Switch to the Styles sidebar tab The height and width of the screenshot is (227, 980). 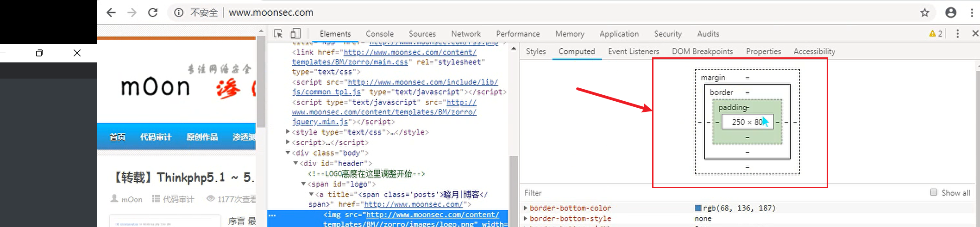point(536,51)
